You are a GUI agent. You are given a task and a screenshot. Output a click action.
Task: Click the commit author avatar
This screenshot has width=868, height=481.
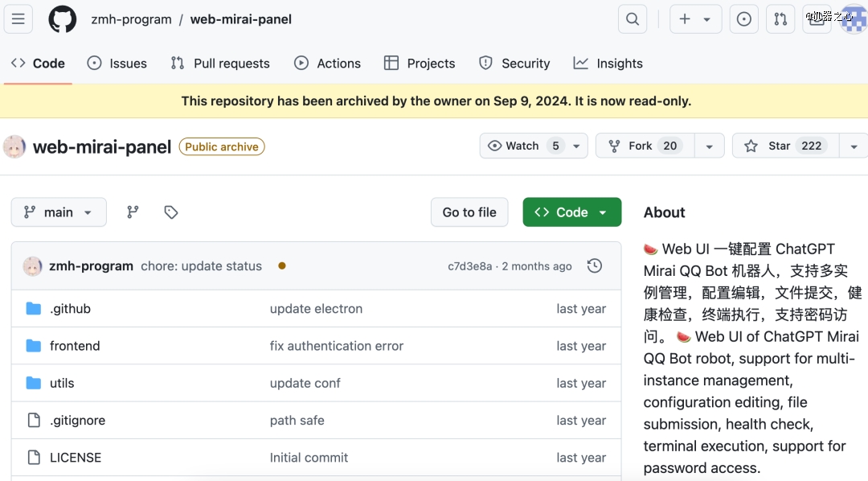point(33,266)
